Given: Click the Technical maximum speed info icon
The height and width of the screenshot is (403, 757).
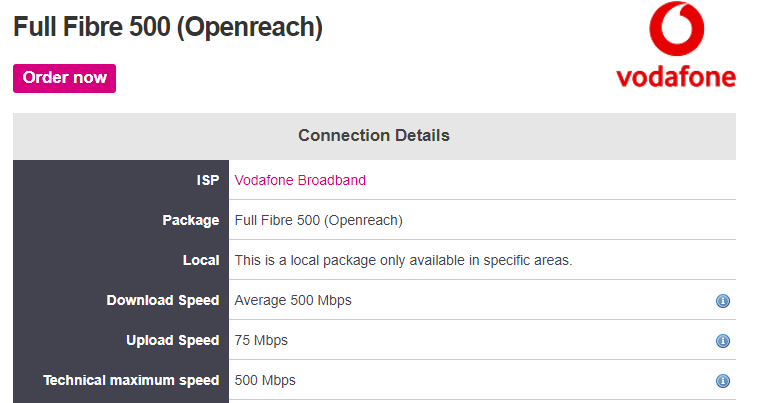Looking at the screenshot, I should 723,381.
